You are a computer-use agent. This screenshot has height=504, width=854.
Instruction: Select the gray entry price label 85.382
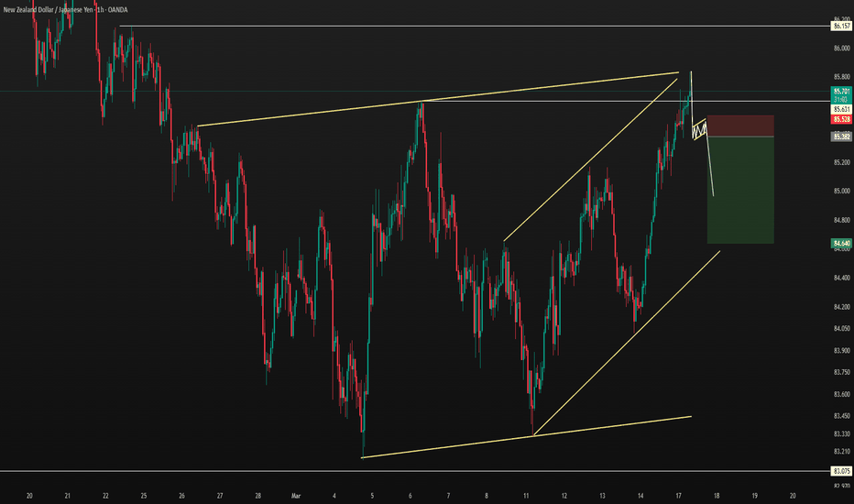pos(841,137)
